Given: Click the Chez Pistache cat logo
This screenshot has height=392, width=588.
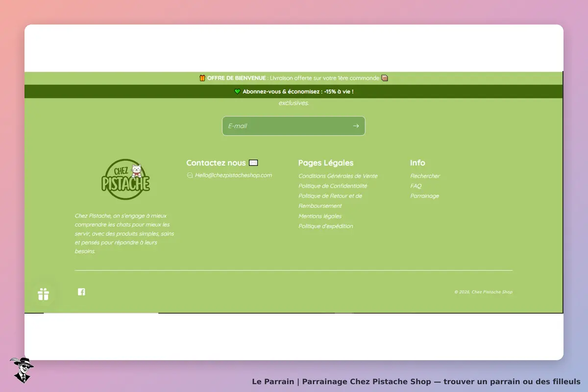Looking at the screenshot, I should click(125, 179).
